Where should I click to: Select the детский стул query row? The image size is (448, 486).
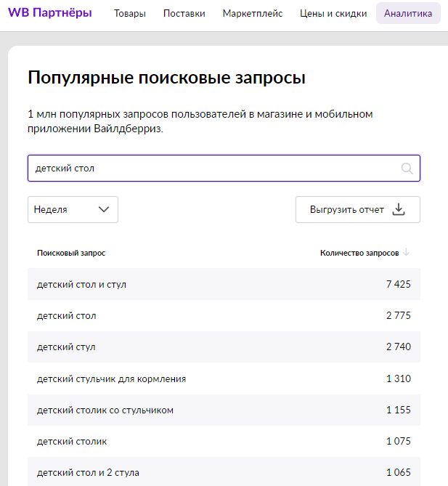coord(224,347)
